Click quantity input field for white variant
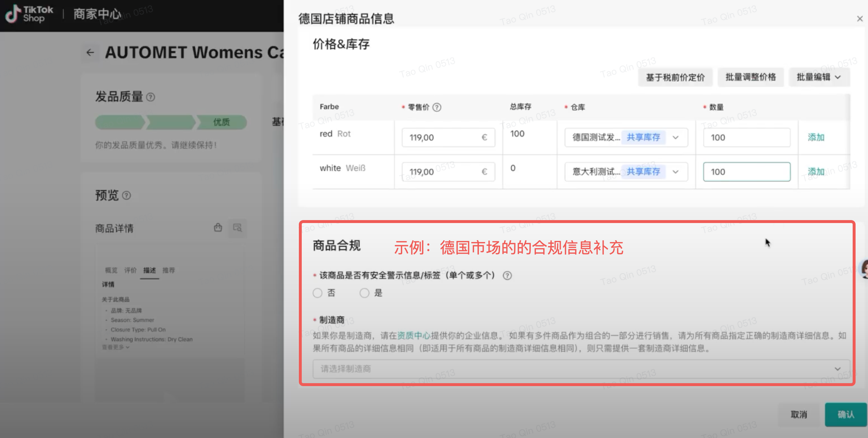The width and height of the screenshot is (868, 438). click(x=746, y=172)
